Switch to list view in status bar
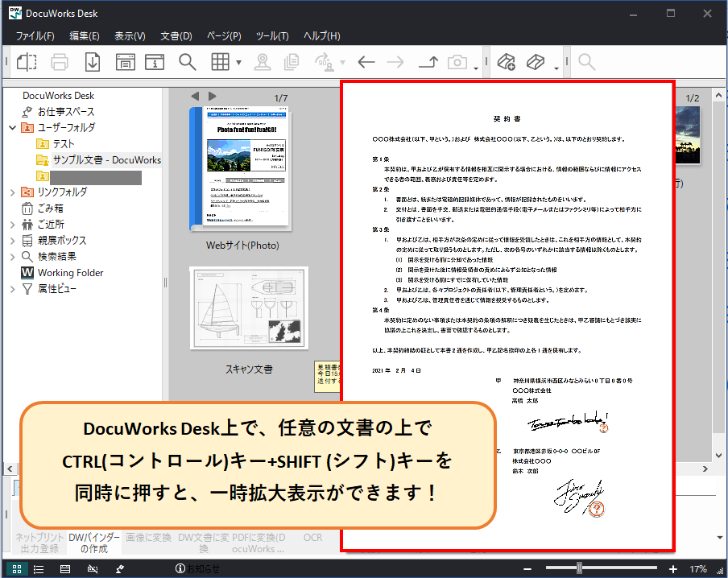The width and height of the screenshot is (728, 578). coord(39,568)
